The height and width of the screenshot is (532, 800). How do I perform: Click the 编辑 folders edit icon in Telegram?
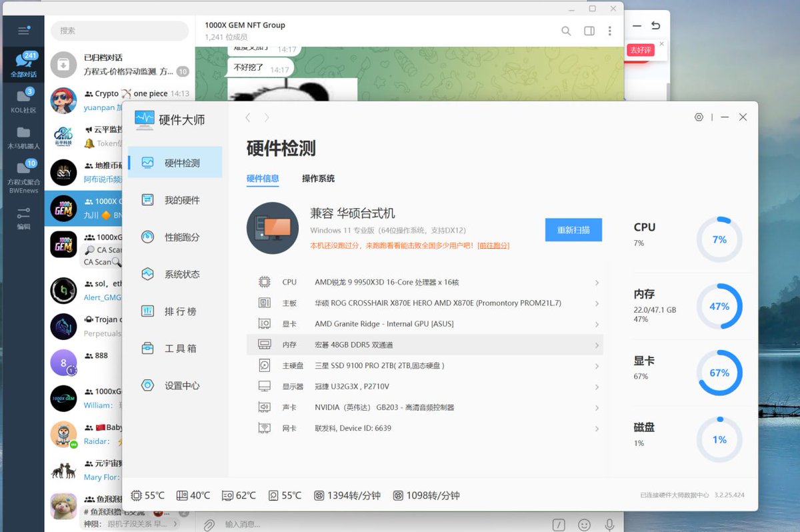point(23,217)
